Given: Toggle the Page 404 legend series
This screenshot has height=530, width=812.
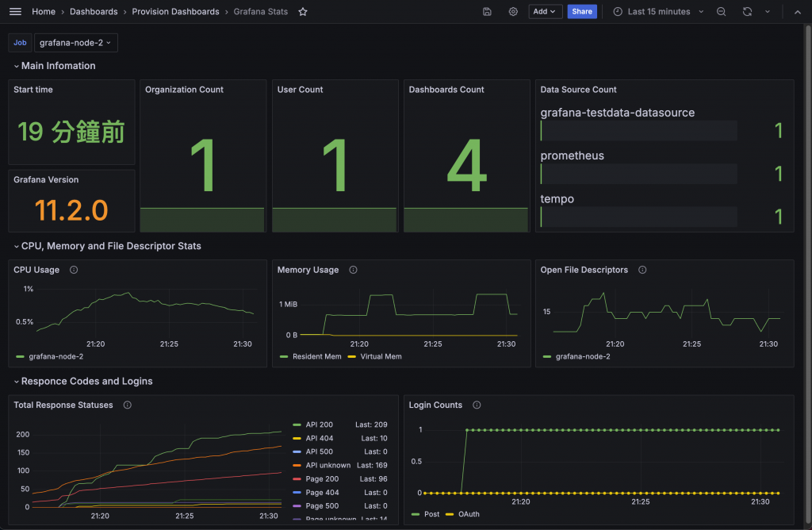Looking at the screenshot, I should click(322, 492).
